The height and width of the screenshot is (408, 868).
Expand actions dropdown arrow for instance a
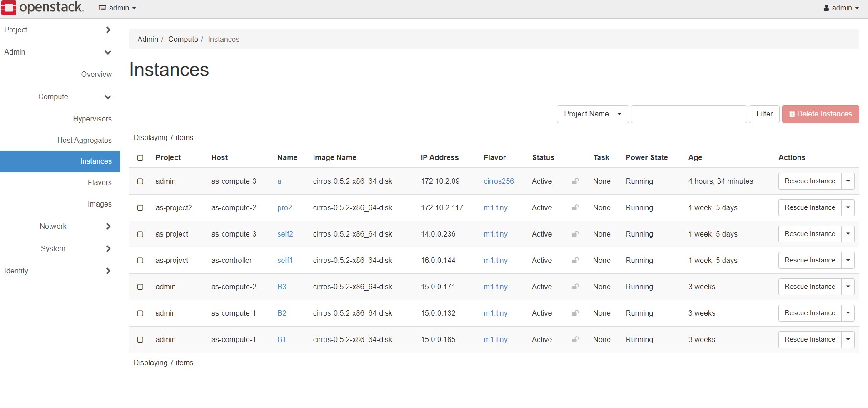848,181
